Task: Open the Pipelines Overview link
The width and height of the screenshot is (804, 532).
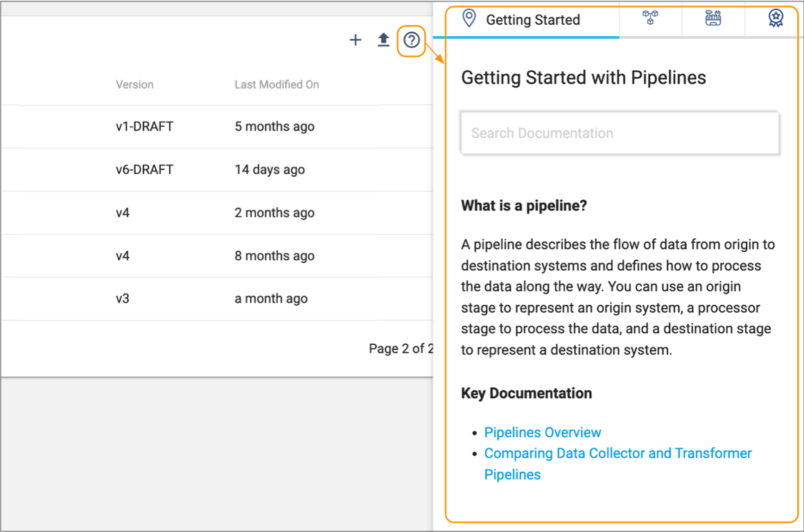Action: pyautogui.click(x=543, y=432)
